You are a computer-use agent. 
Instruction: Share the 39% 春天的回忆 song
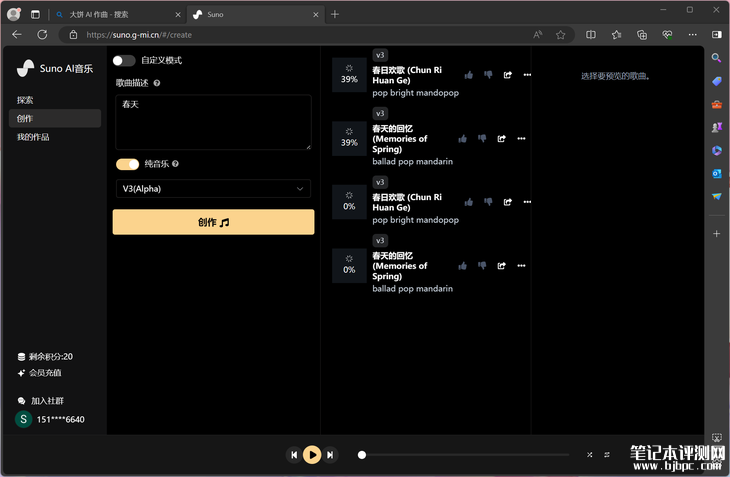point(501,139)
